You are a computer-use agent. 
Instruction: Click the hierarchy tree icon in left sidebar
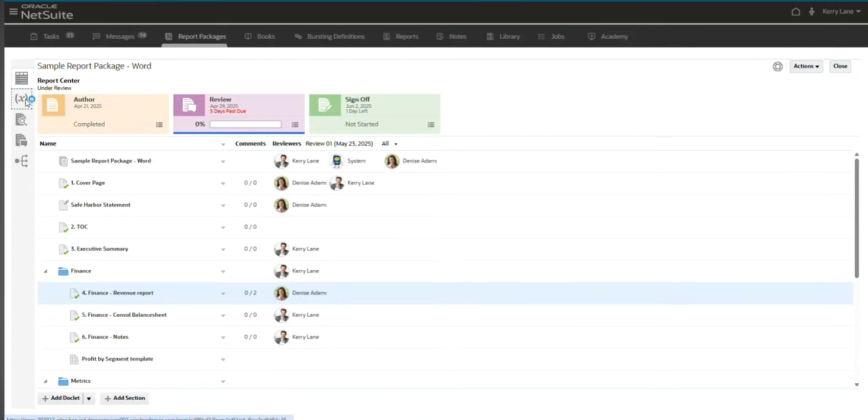pos(22,161)
